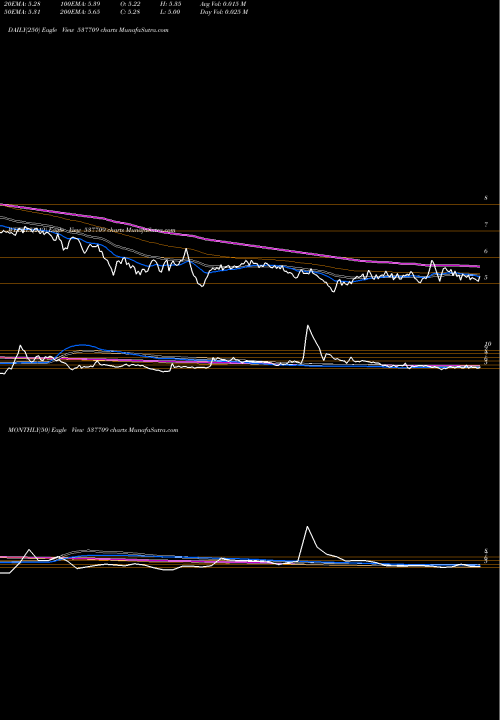Click the 20EMA value at top
The image size is (500, 720).
pyautogui.click(x=22, y=4)
